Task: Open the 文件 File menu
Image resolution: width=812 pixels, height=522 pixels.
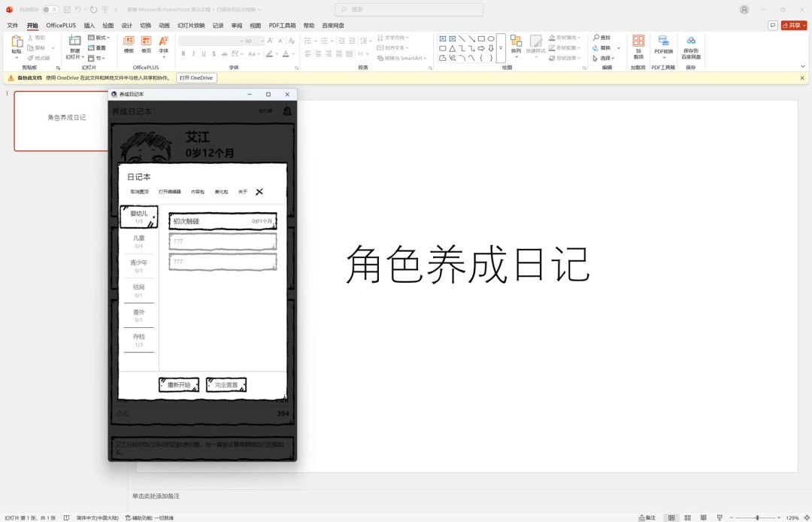Action: (x=13, y=26)
